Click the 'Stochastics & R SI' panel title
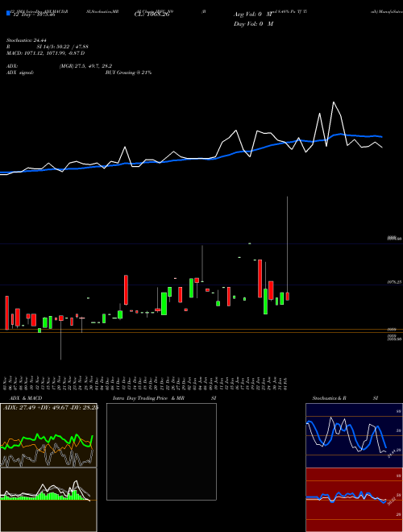The width and height of the screenshot is (403, 532). (345, 398)
